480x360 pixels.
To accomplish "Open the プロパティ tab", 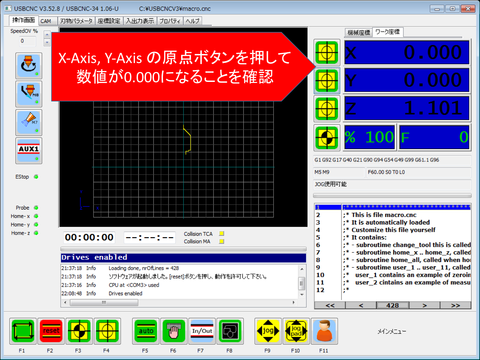I will (170, 21).
